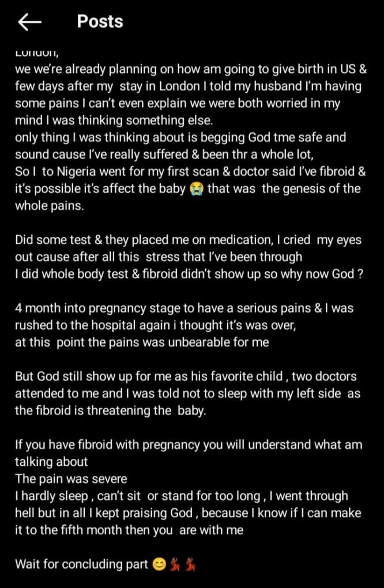Tap the line starting '4 month into pregnancy stage'

point(184,308)
